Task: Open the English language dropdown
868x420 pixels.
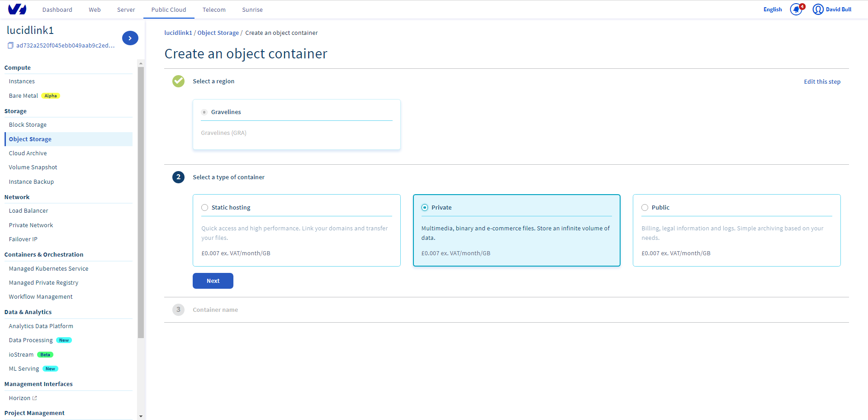Action: tap(773, 10)
